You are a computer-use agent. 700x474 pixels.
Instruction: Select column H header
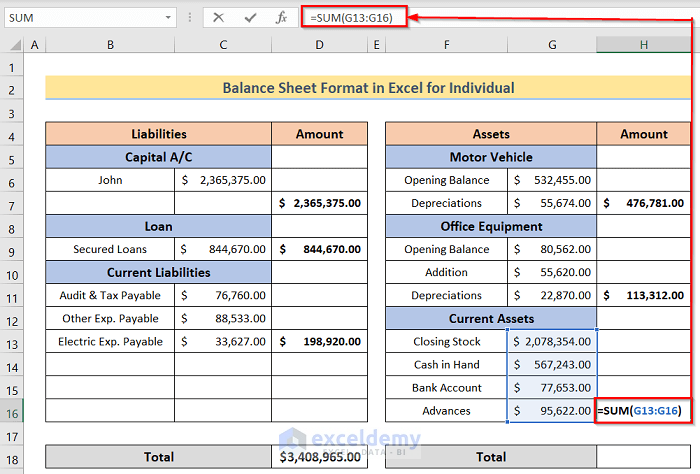point(643,45)
